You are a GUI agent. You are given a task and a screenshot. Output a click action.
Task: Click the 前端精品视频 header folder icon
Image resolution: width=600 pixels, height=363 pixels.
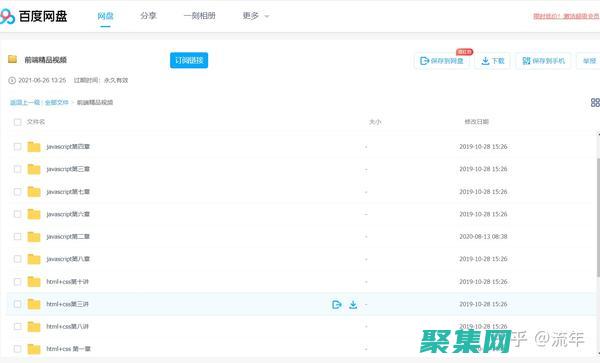click(13, 59)
